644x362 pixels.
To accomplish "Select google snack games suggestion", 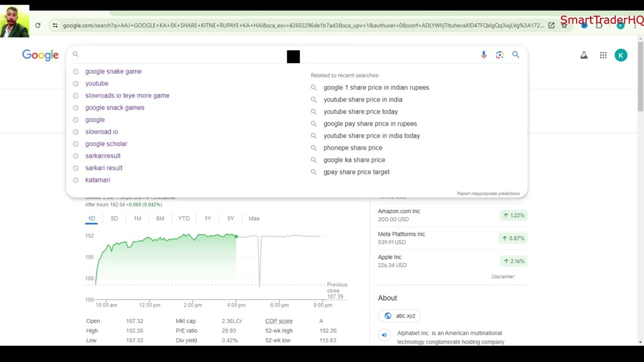I will tap(115, 108).
